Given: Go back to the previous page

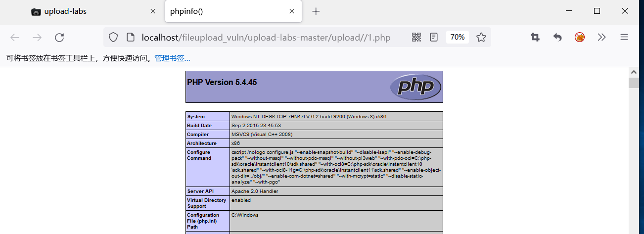Looking at the screenshot, I should pyautogui.click(x=15, y=37).
